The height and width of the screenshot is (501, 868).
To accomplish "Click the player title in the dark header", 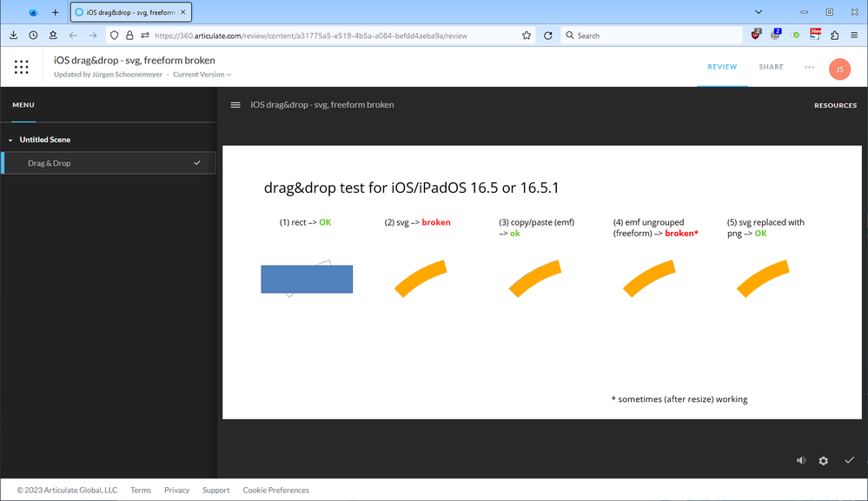I will (322, 104).
